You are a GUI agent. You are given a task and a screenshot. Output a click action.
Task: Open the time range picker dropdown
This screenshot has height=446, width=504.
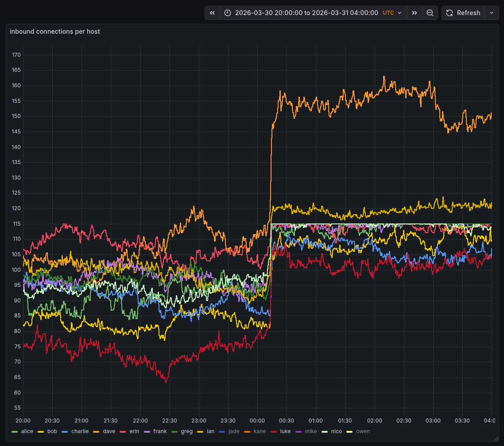[306, 13]
